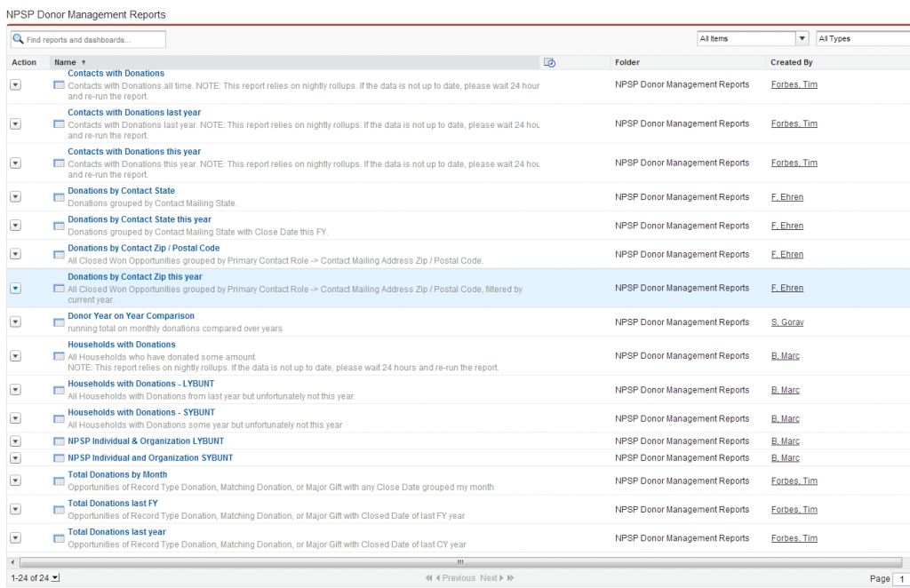Image resolution: width=910 pixels, height=588 pixels.
Task: Focus the Find reports and dashboards search field
Action: point(88,39)
